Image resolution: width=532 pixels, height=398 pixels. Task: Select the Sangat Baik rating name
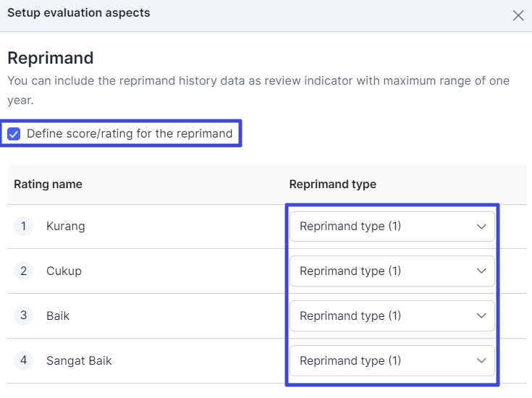point(79,360)
